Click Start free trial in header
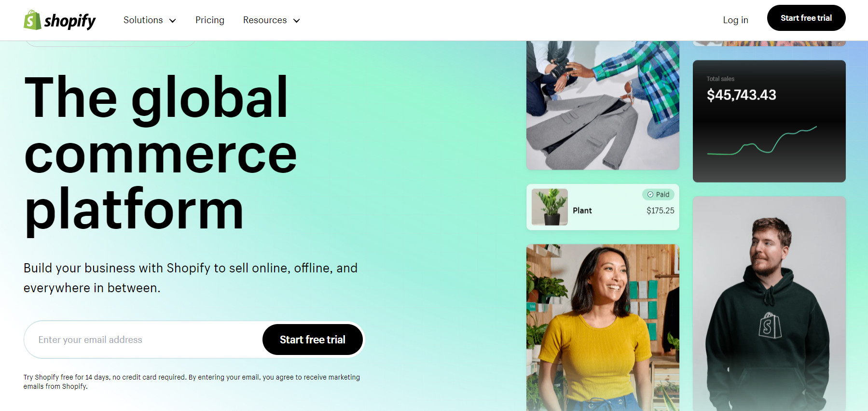Viewport: 868px width, 411px height. 806,18
